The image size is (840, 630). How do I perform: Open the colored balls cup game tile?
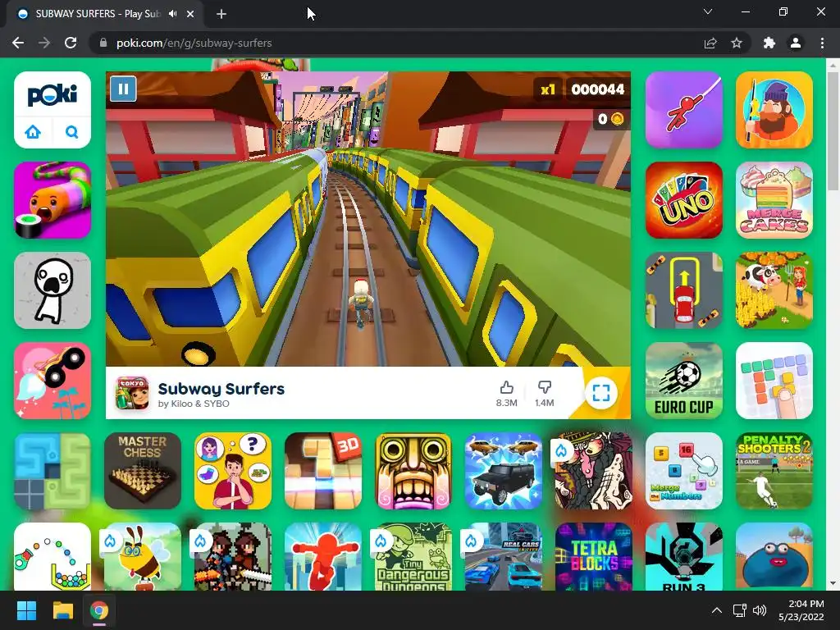tap(52, 557)
